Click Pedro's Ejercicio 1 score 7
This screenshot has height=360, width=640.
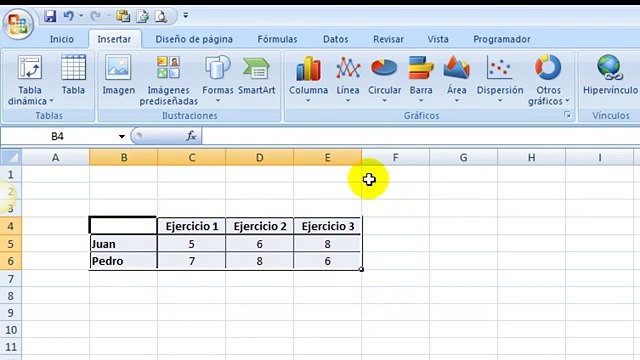(191, 261)
